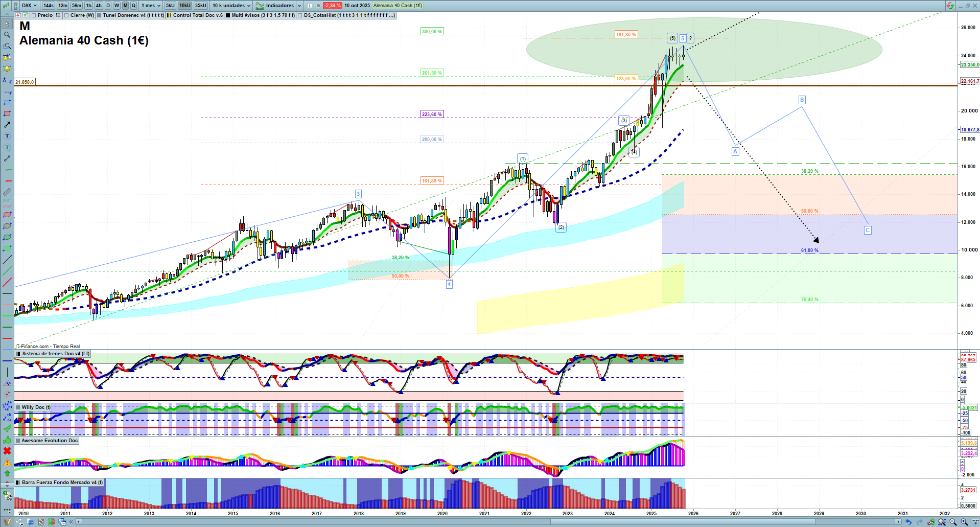Screen dimensions: 980x527
Task: Toggle the Precio checkbox
Action: click(x=34, y=15)
